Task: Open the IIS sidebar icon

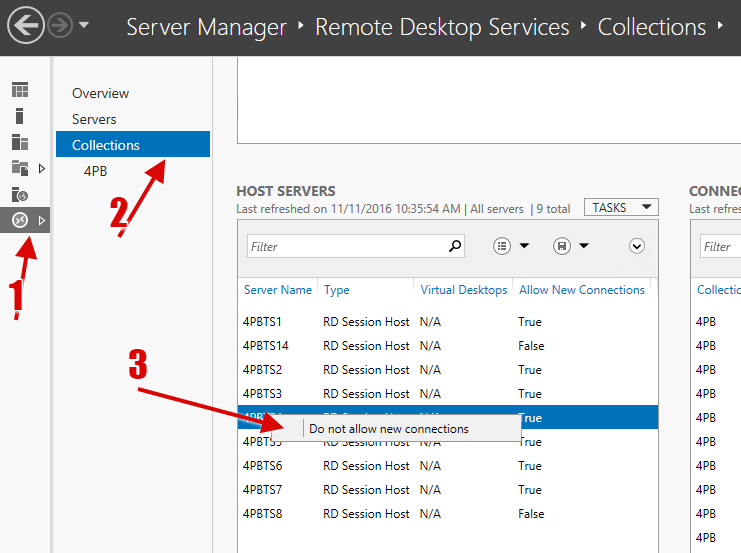Action: pyautogui.click(x=20, y=194)
